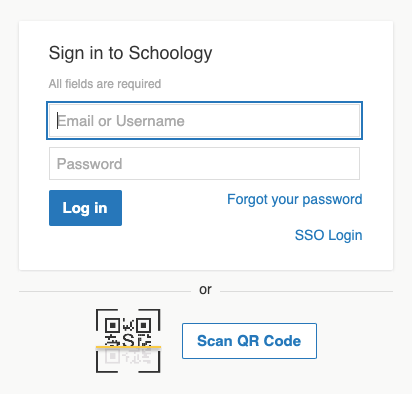Open the SSO Login link
Viewport: 412px width, 394px height.
(329, 235)
